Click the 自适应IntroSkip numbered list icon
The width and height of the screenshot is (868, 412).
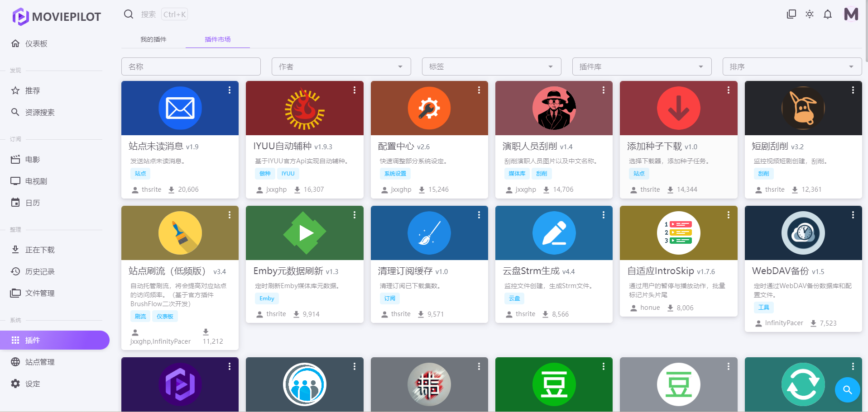click(679, 233)
